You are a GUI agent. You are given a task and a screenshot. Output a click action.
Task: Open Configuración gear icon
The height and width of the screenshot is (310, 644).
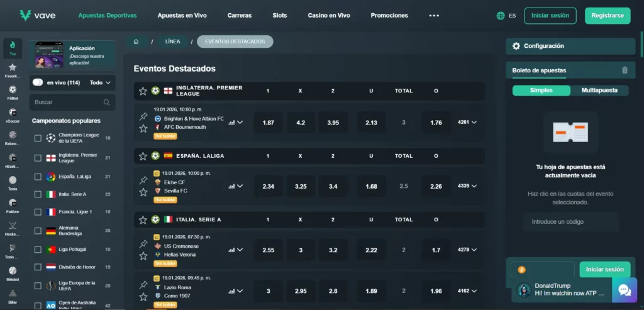click(x=516, y=46)
